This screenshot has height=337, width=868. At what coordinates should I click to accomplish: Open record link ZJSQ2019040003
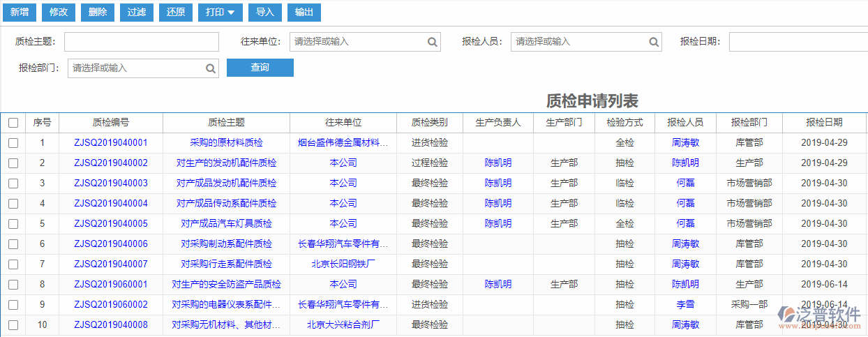coord(111,184)
